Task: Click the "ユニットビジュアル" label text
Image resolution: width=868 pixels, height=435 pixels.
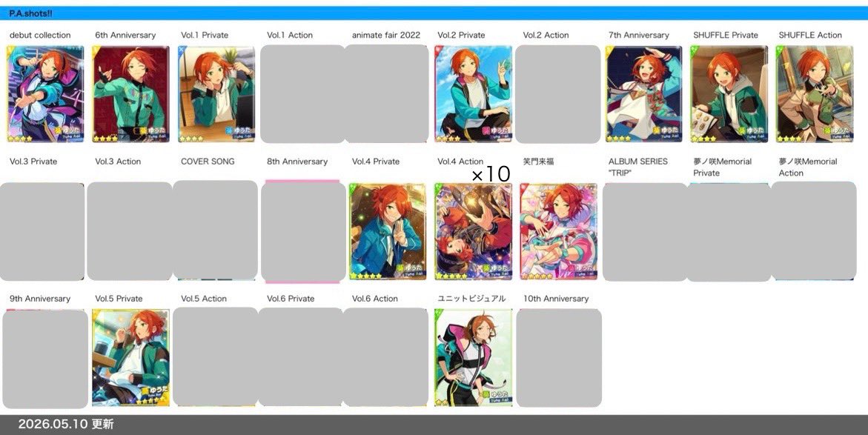Action: click(x=471, y=299)
